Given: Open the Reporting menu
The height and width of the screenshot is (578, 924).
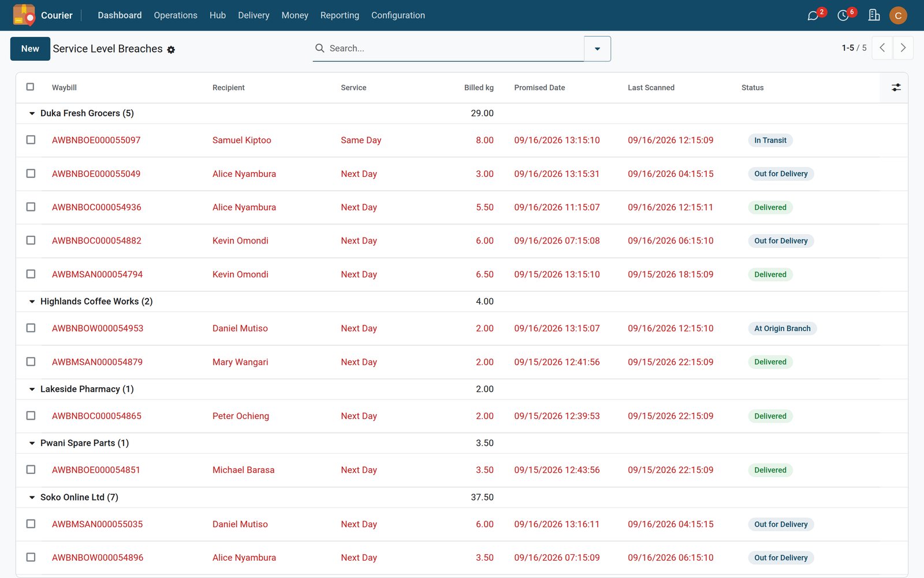Looking at the screenshot, I should [340, 15].
